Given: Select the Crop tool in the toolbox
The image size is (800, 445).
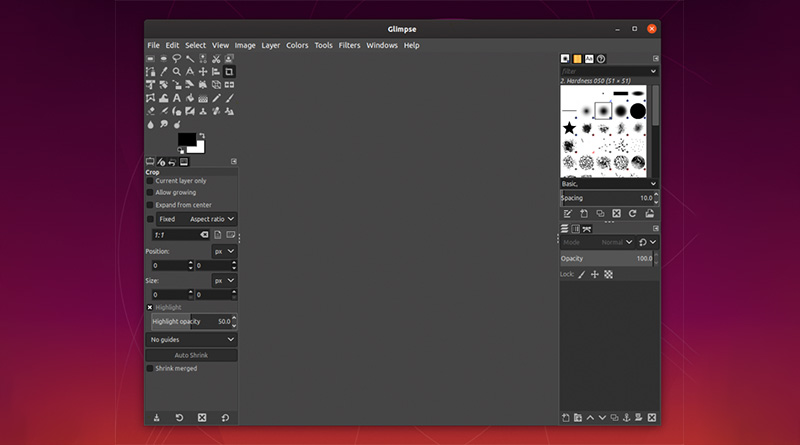Looking at the screenshot, I should tap(229, 72).
